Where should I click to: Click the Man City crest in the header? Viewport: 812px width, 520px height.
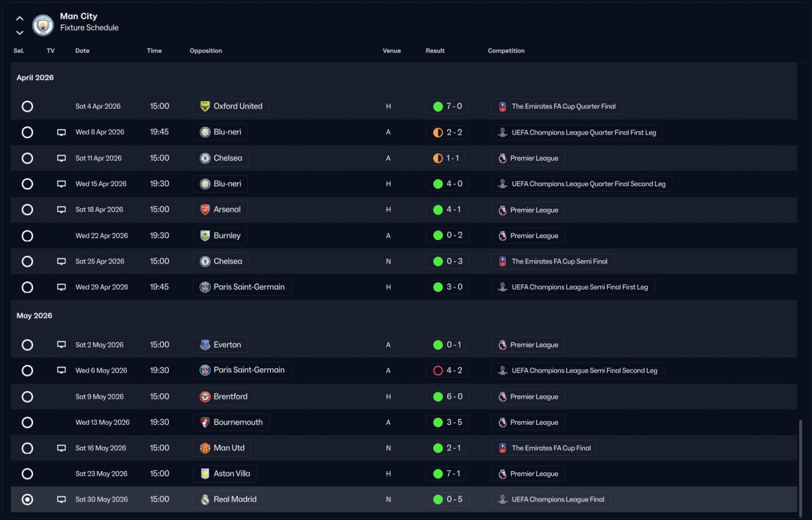click(43, 25)
